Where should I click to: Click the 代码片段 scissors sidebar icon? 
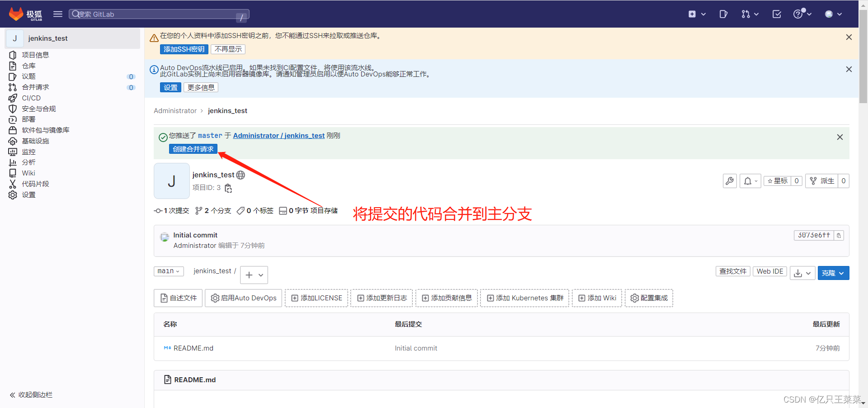13,184
